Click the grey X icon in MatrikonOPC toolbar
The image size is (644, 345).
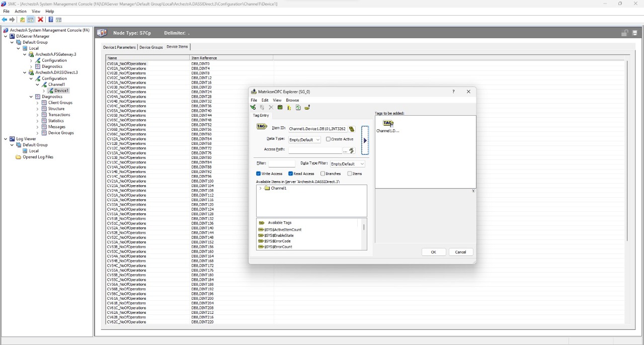(x=271, y=107)
